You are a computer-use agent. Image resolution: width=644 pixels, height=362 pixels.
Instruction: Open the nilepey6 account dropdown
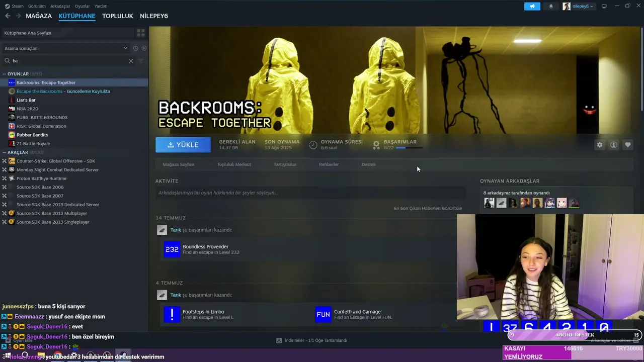click(578, 6)
